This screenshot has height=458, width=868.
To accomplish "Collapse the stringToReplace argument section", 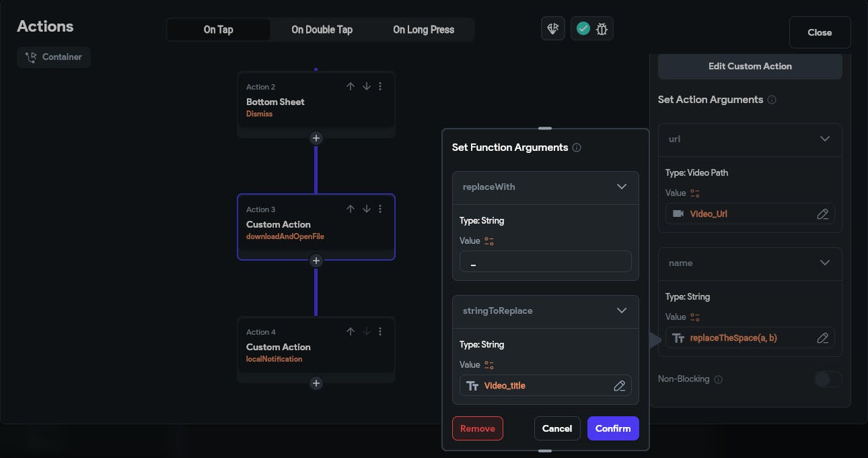I will [622, 310].
